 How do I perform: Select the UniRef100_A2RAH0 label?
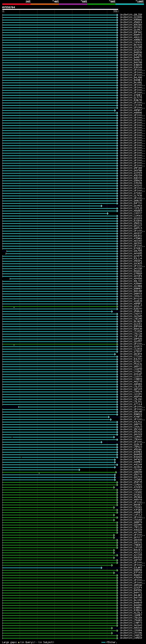point(131,284)
